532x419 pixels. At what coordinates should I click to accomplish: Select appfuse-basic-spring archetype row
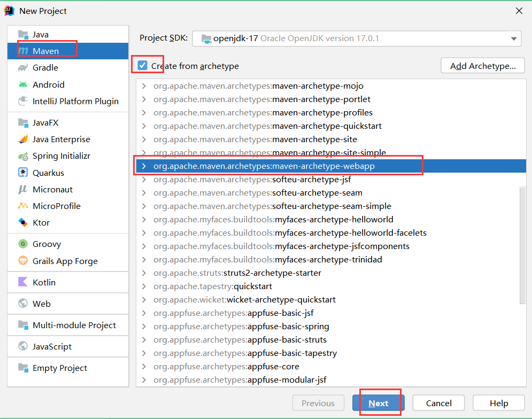pyautogui.click(x=331, y=327)
